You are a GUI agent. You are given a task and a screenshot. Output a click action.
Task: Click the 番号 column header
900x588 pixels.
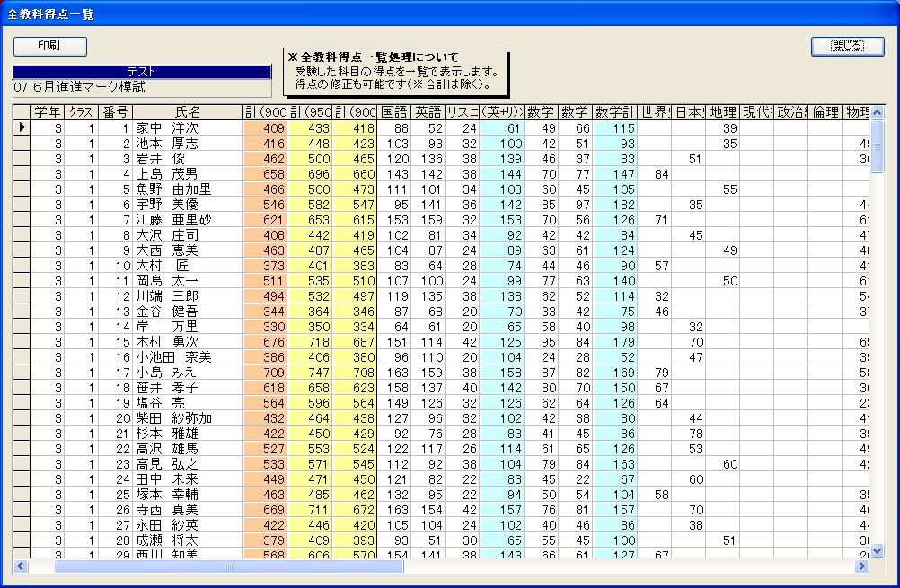click(x=115, y=112)
